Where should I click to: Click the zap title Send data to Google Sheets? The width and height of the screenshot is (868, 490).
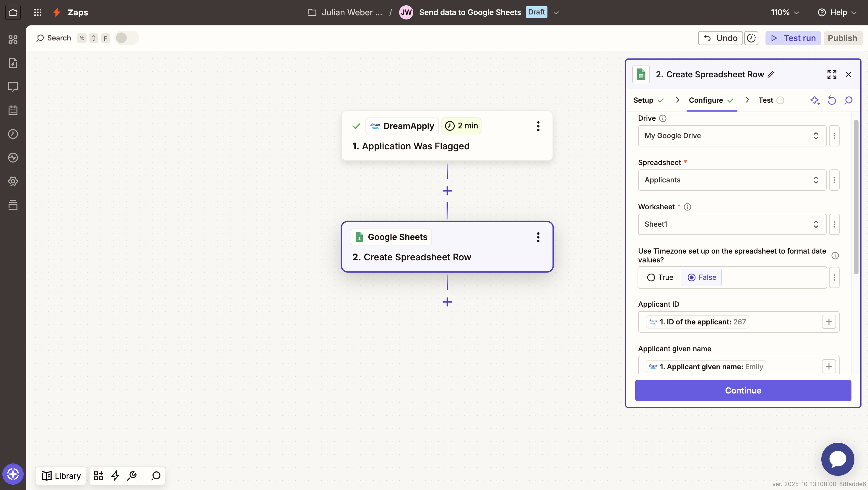[x=470, y=12]
